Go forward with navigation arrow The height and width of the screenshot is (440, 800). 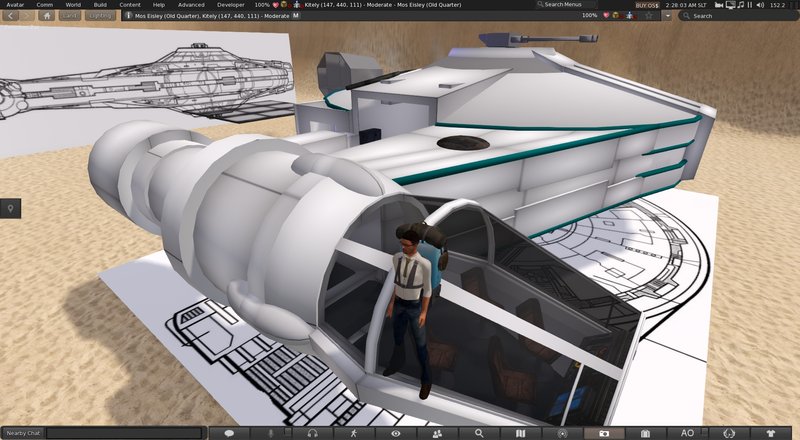coord(27,16)
